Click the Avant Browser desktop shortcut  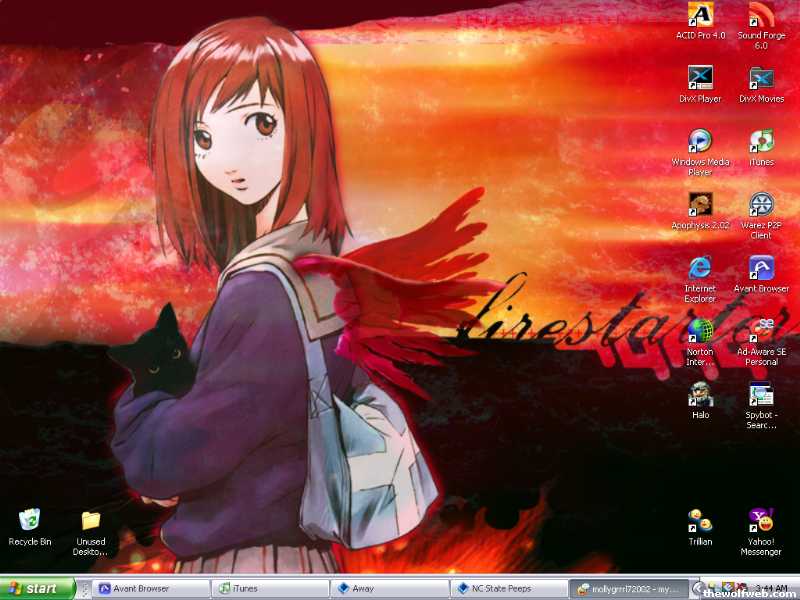761,274
